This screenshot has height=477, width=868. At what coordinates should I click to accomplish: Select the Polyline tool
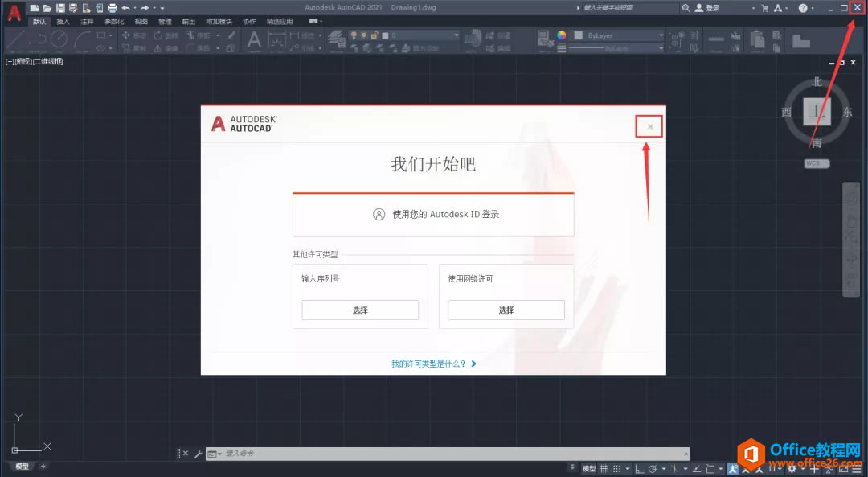[x=37, y=40]
